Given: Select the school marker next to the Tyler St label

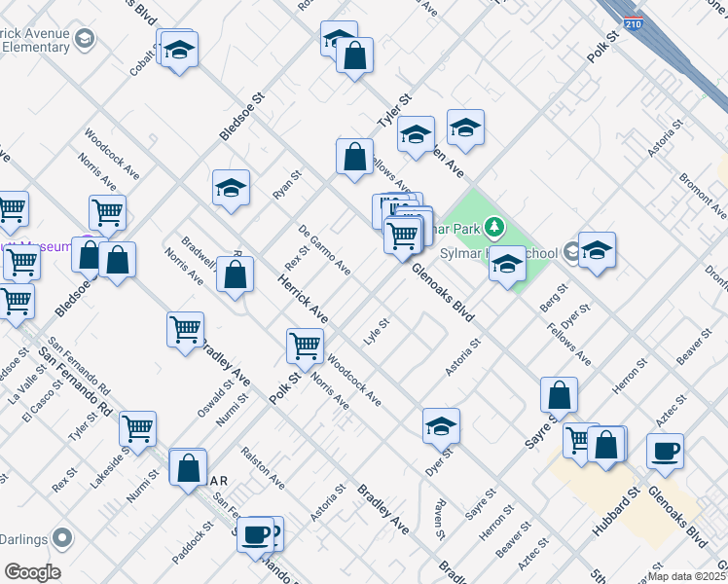Looking at the screenshot, I should coord(416,137).
